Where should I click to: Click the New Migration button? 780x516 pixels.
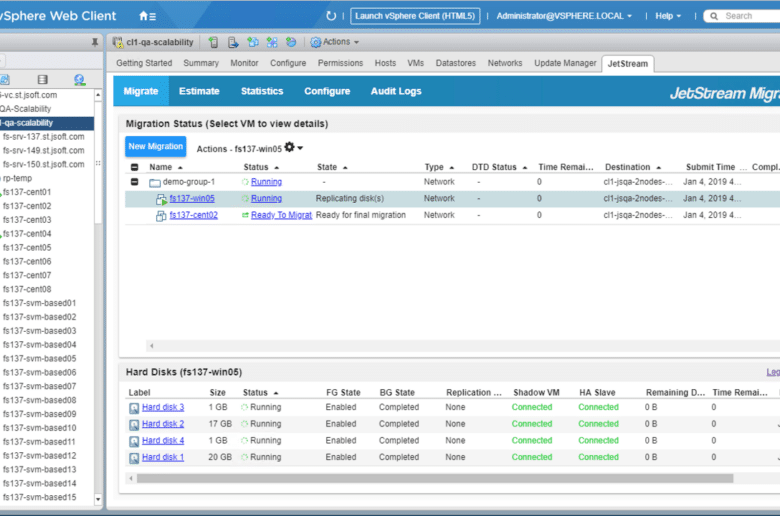point(156,146)
